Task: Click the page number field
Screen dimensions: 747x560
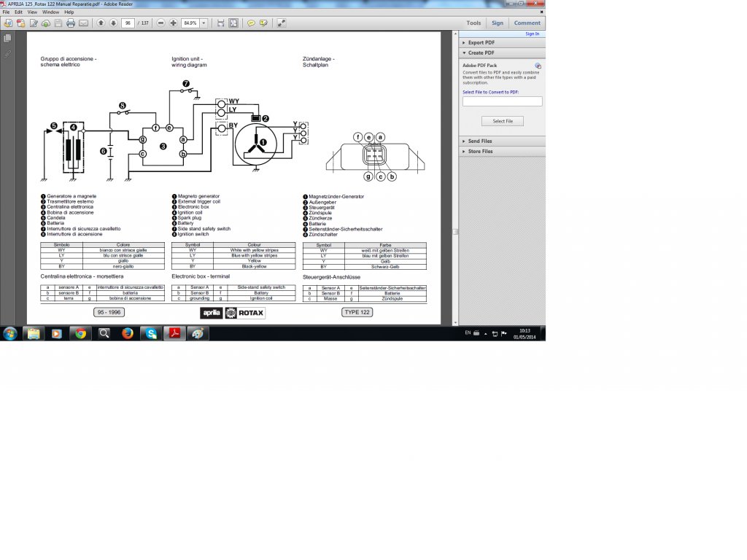Action: pyautogui.click(x=128, y=23)
